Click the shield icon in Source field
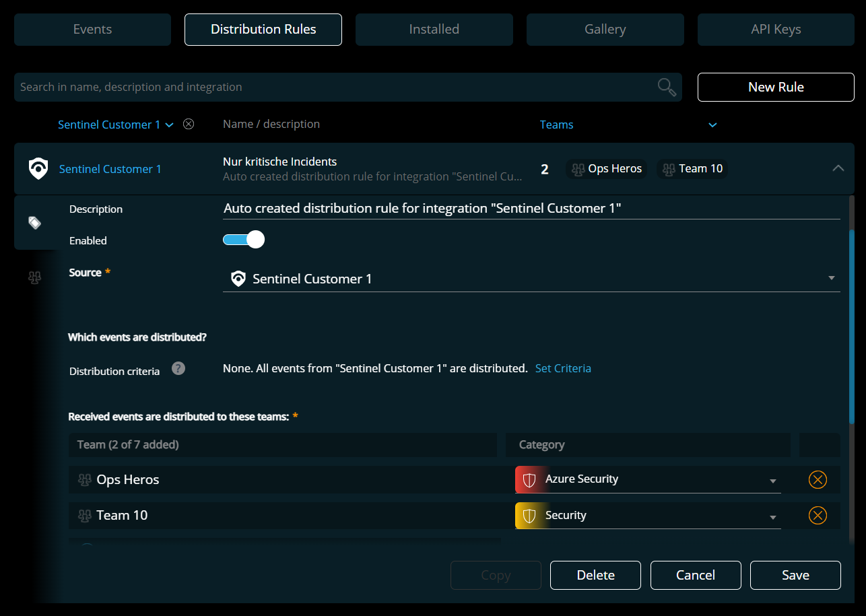Viewport: 866px width, 616px height. pos(238,279)
